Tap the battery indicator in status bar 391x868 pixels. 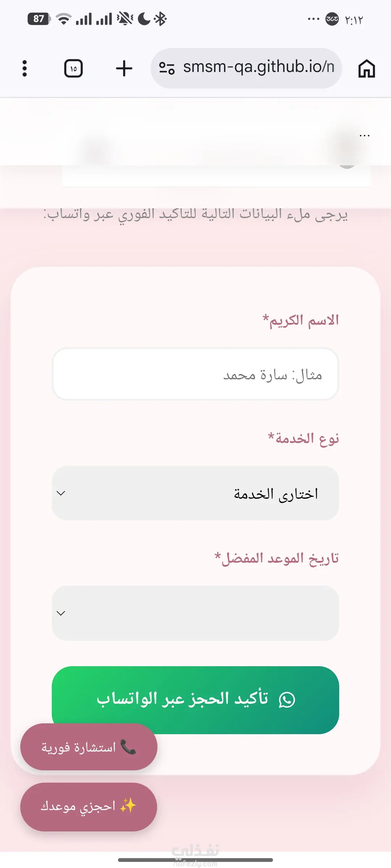tap(39, 19)
